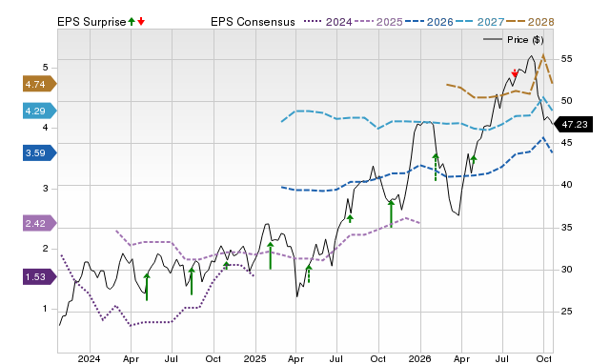Click the 40 tick on the price axis
610x364 pixels.
566,185
